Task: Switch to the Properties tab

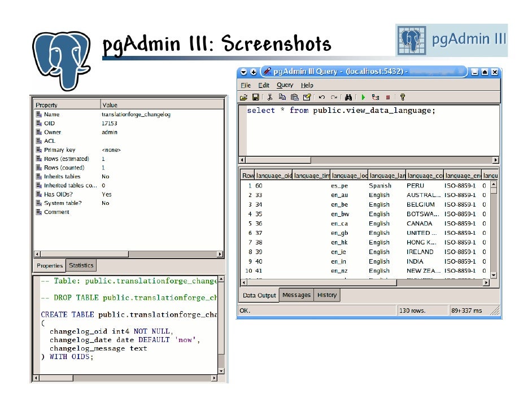Action: (x=50, y=265)
